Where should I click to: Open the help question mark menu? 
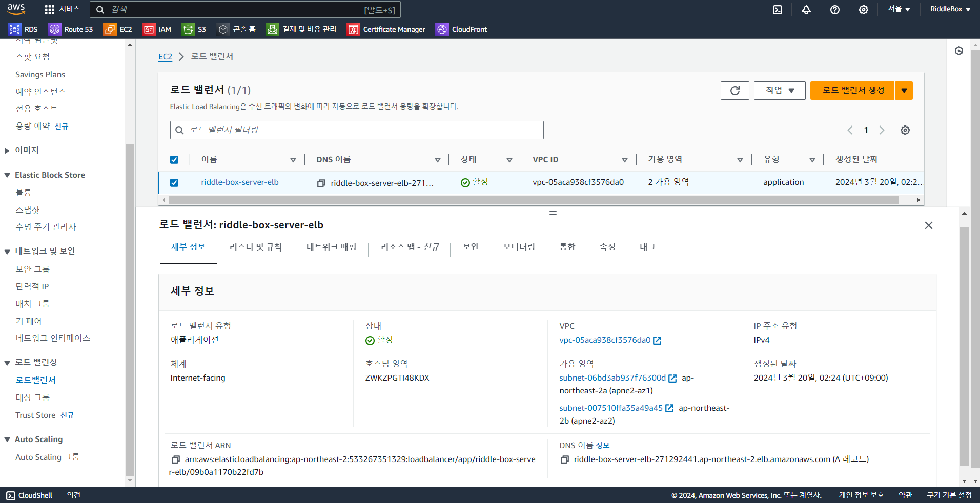(x=835, y=9)
